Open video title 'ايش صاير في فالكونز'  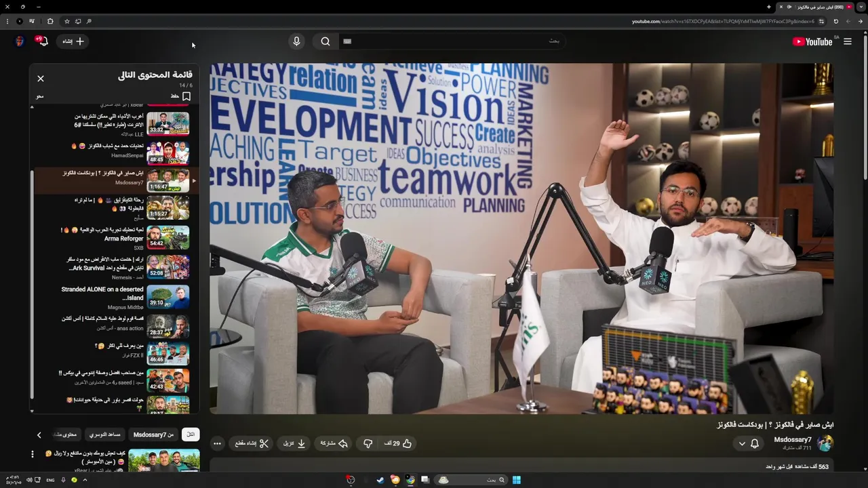[775, 424]
